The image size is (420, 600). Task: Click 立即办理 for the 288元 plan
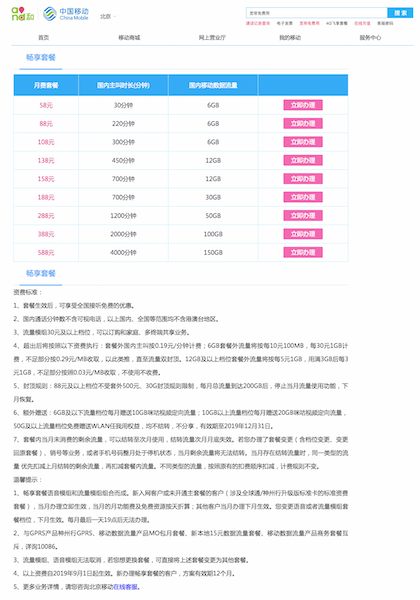(x=303, y=215)
